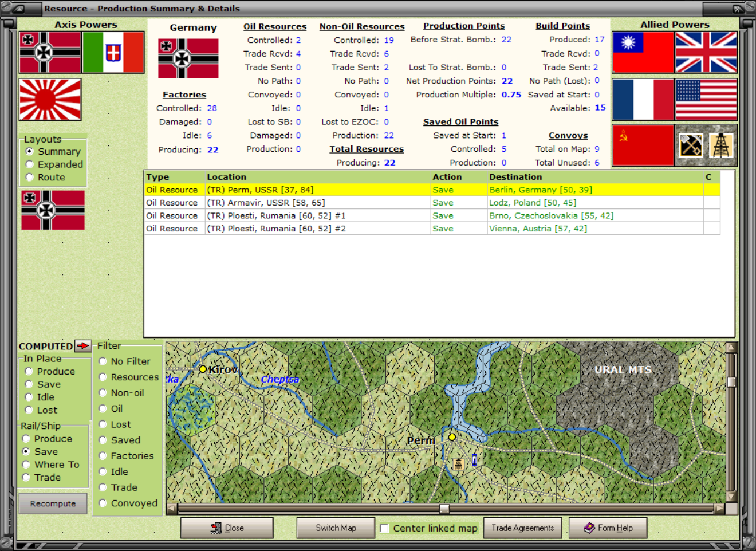Select the France tricolor flag
Screen dimensions: 756x551
coord(643,100)
